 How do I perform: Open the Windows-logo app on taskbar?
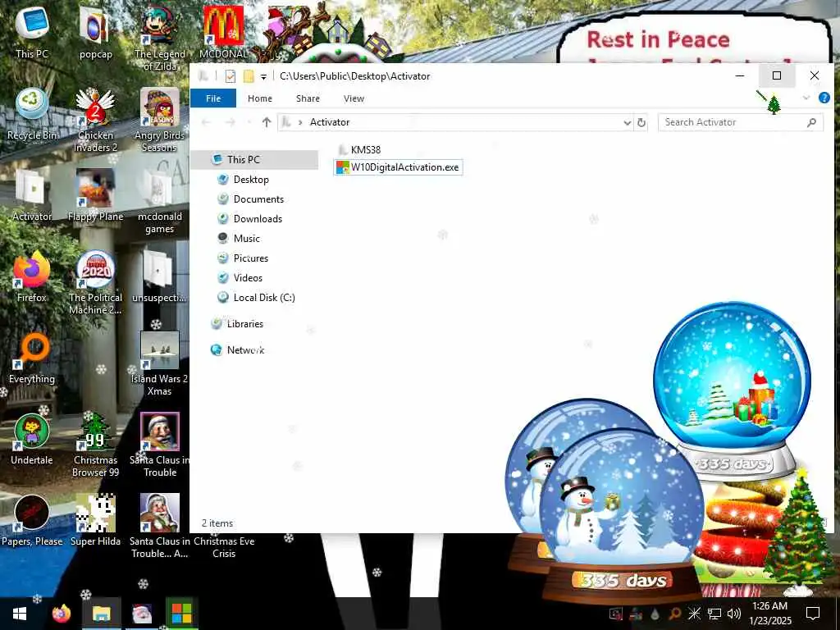pos(181,614)
